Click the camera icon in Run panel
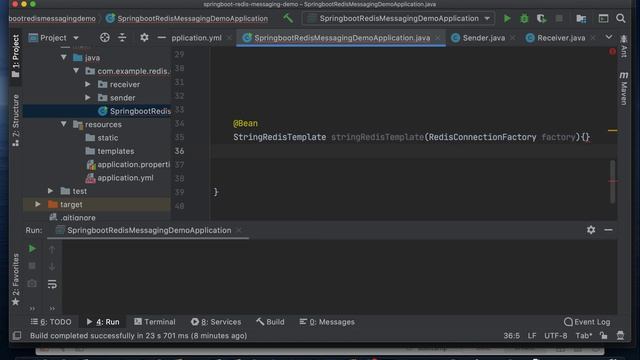 [32, 283]
